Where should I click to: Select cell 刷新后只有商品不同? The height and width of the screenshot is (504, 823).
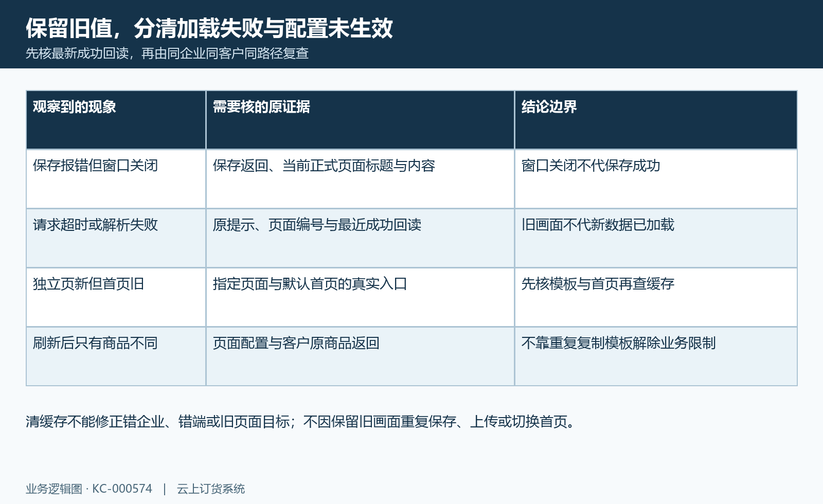(116, 356)
